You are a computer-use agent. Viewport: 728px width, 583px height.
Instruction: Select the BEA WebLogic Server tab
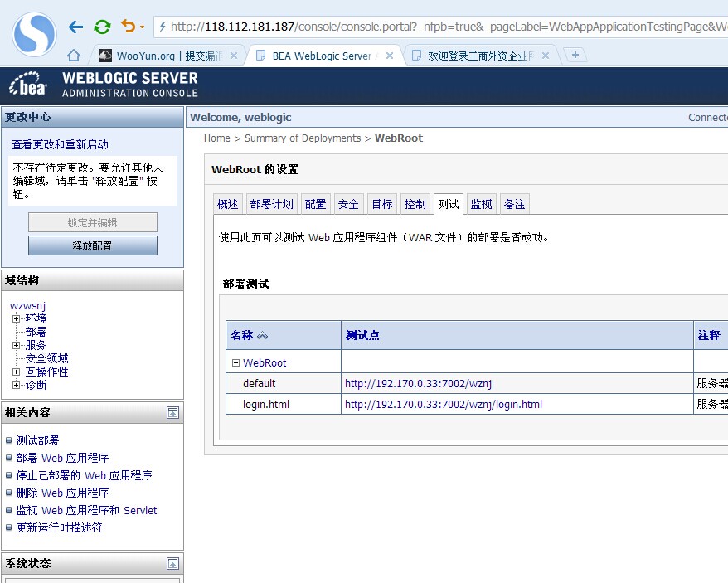(x=321, y=56)
